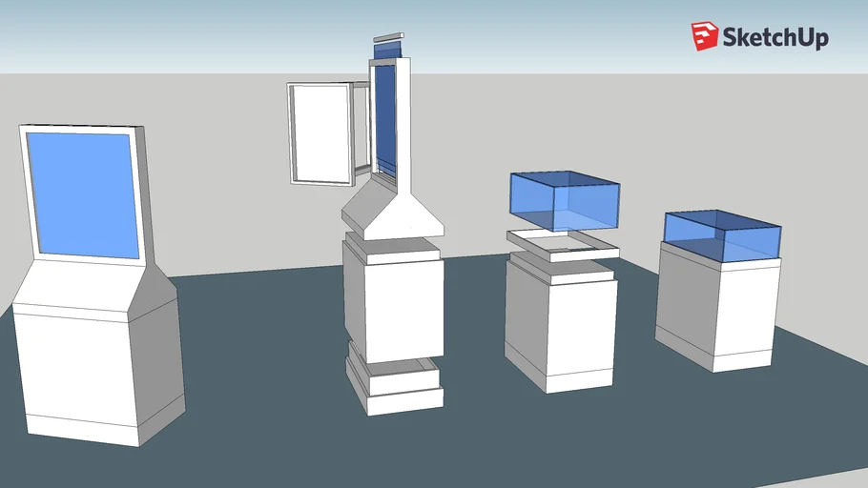
Task: Click the SketchUp wordmark text
Action: click(x=775, y=37)
